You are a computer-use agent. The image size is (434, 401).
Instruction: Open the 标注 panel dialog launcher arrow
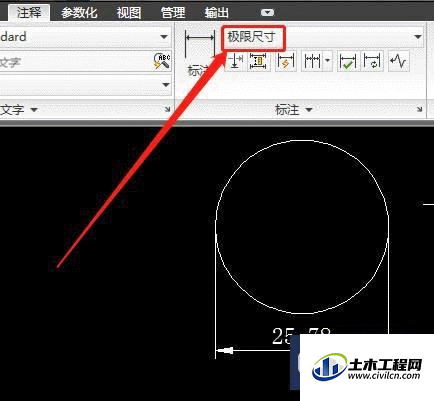[419, 109]
